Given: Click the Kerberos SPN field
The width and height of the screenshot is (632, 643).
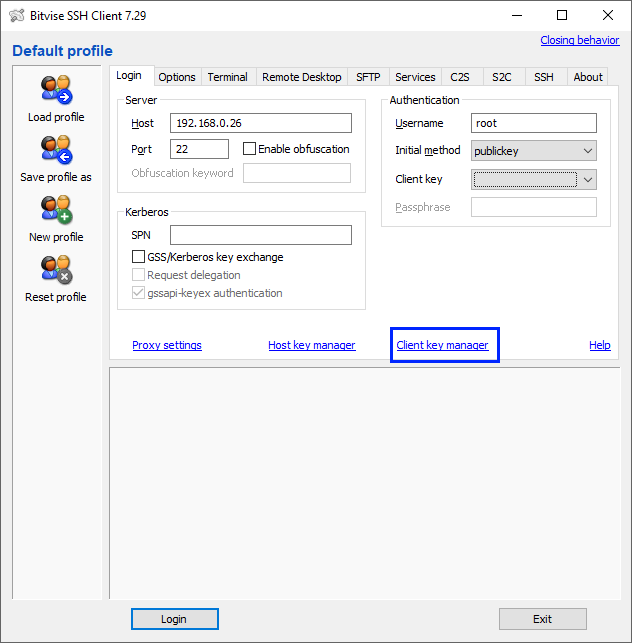Looking at the screenshot, I should coord(261,235).
